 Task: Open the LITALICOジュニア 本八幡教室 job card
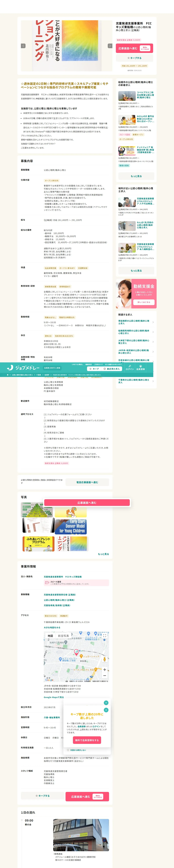click(136, 252)
